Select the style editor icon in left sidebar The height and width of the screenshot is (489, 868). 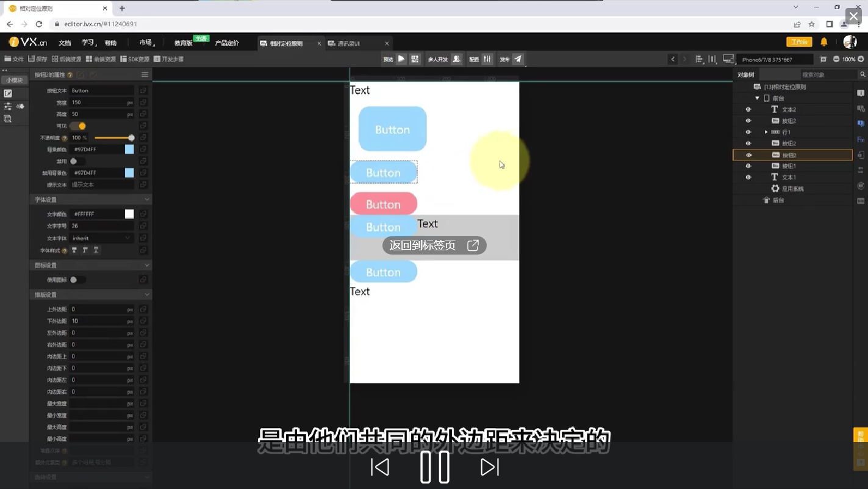pos(8,93)
